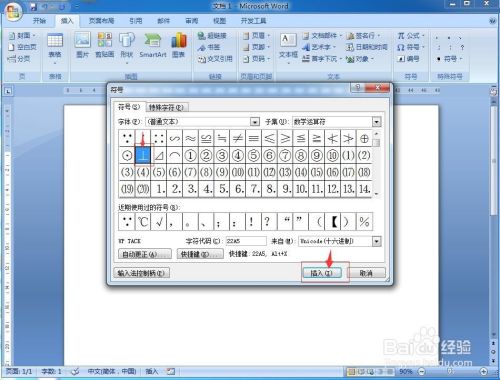Open the Page Number (页码) menu

click(x=256, y=59)
